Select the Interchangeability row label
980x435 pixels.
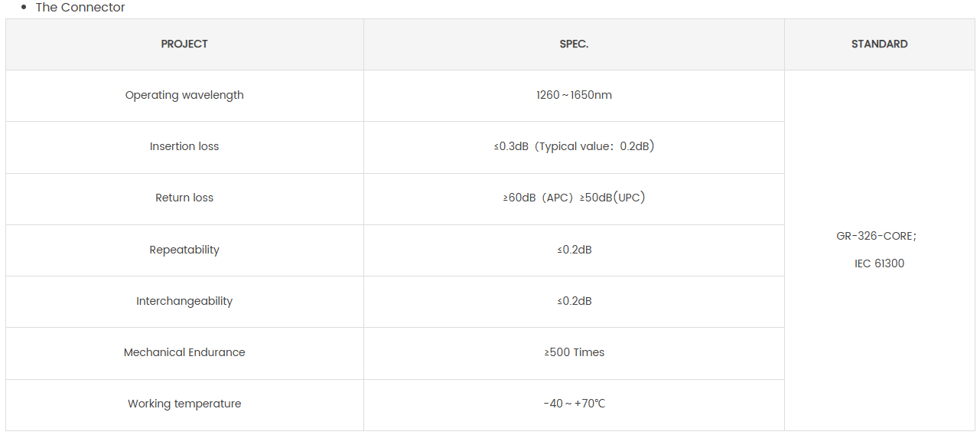click(x=184, y=302)
